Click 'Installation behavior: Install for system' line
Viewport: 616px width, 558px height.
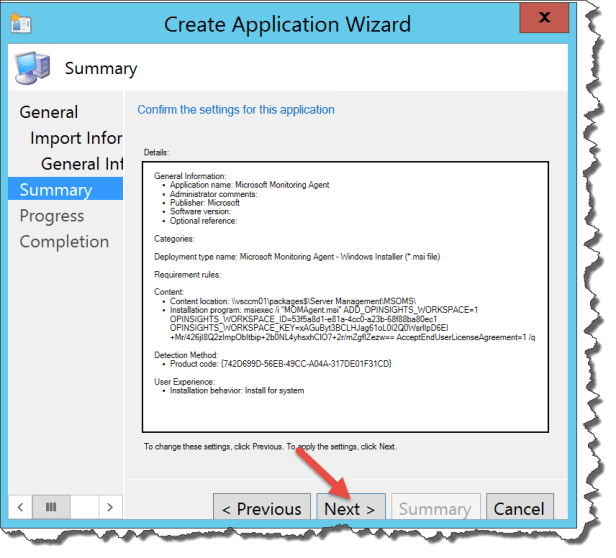237,391
